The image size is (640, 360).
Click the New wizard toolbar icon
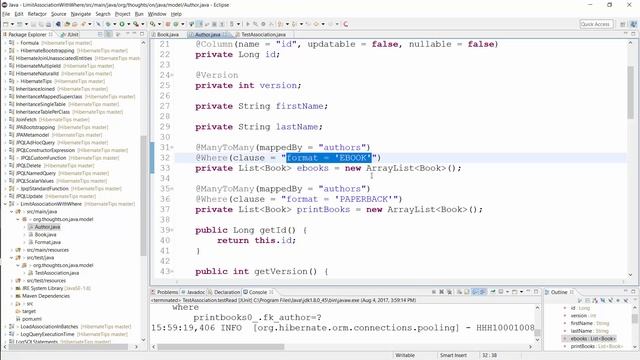[6, 24]
